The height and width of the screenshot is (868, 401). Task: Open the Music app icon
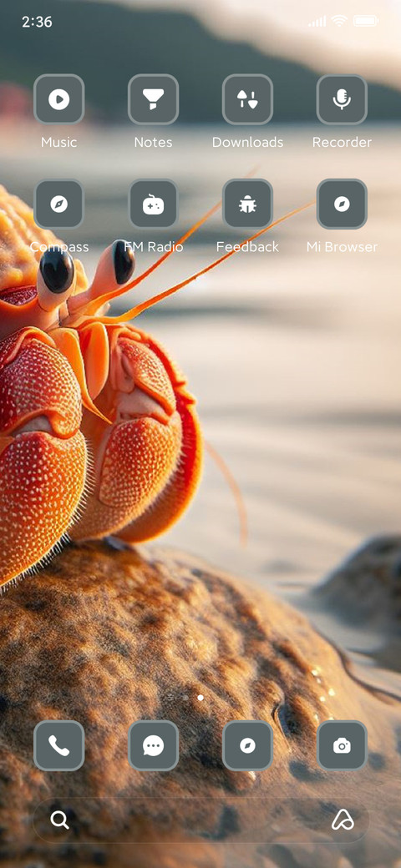(58, 99)
